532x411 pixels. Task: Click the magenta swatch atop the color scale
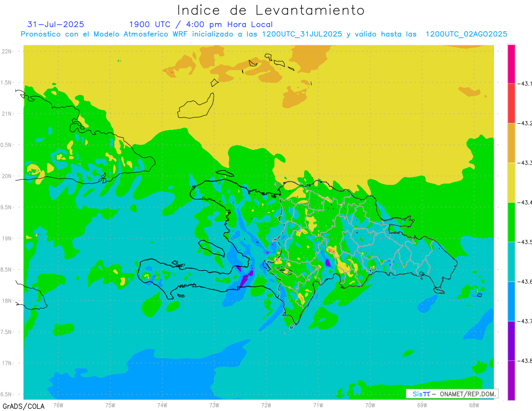(511, 64)
